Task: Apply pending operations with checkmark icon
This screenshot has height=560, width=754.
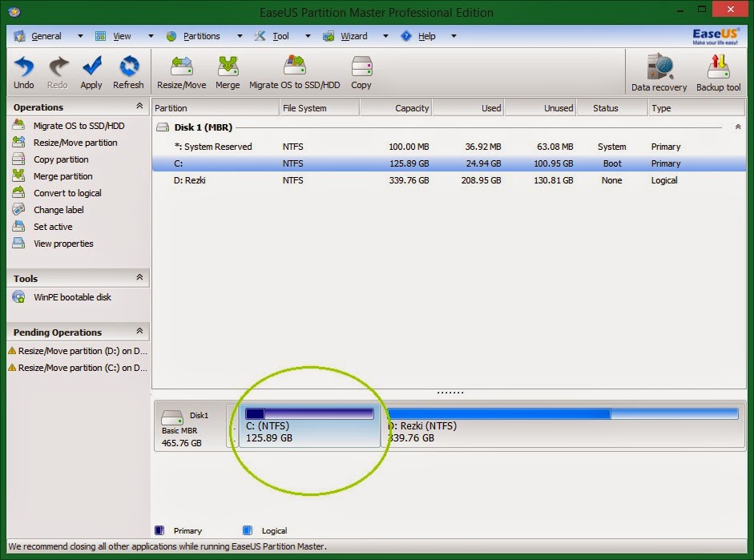Action: pos(91,66)
